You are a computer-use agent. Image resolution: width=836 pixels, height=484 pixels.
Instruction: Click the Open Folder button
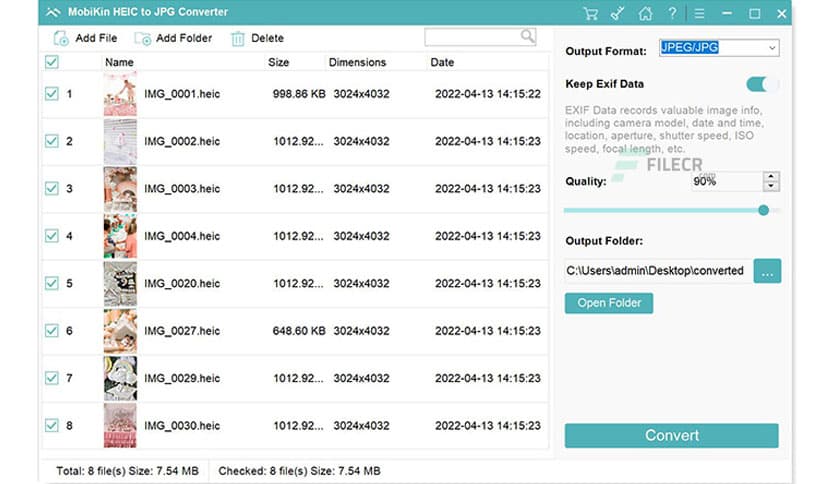pyautogui.click(x=608, y=303)
